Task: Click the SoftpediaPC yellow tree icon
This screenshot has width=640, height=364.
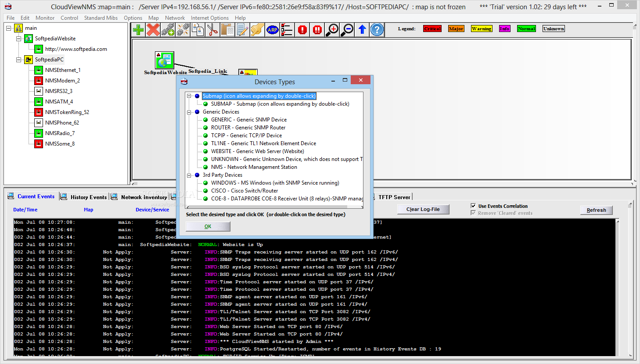Action: 29,60
